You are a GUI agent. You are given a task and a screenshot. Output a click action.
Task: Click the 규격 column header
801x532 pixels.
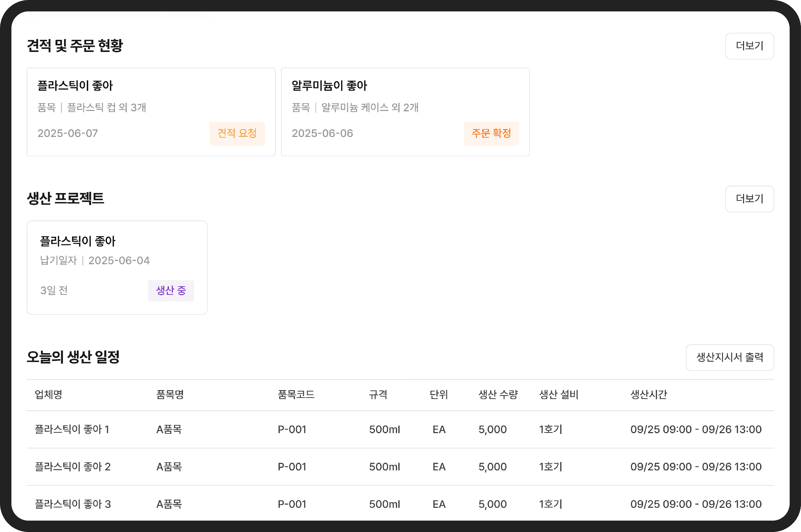pyautogui.click(x=378, y=394)
